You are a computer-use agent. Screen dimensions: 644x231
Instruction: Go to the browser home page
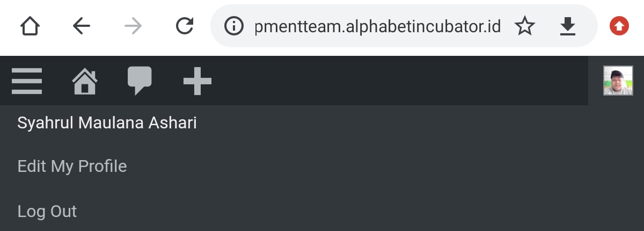tap(30, 26)
